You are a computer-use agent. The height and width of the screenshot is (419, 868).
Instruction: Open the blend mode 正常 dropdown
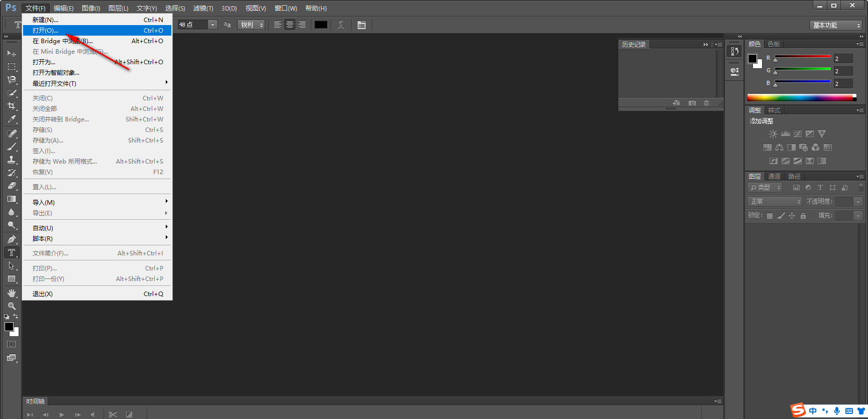775,202
